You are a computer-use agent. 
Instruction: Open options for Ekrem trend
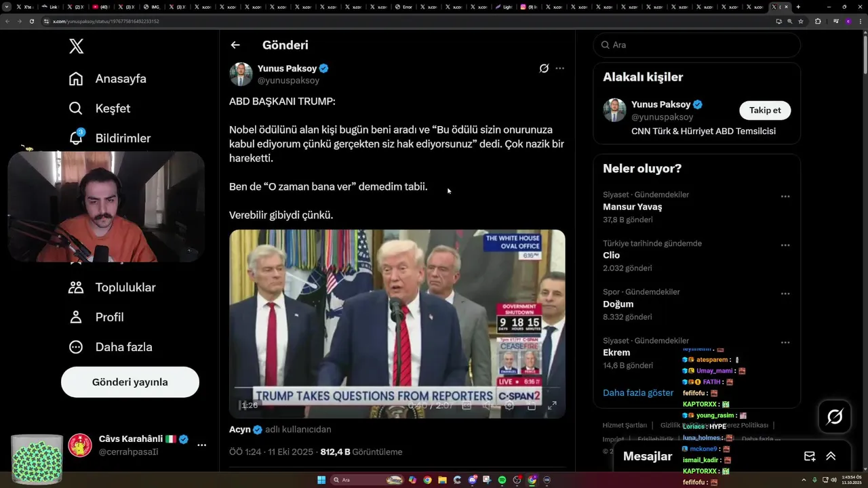[x=785, y=343]
